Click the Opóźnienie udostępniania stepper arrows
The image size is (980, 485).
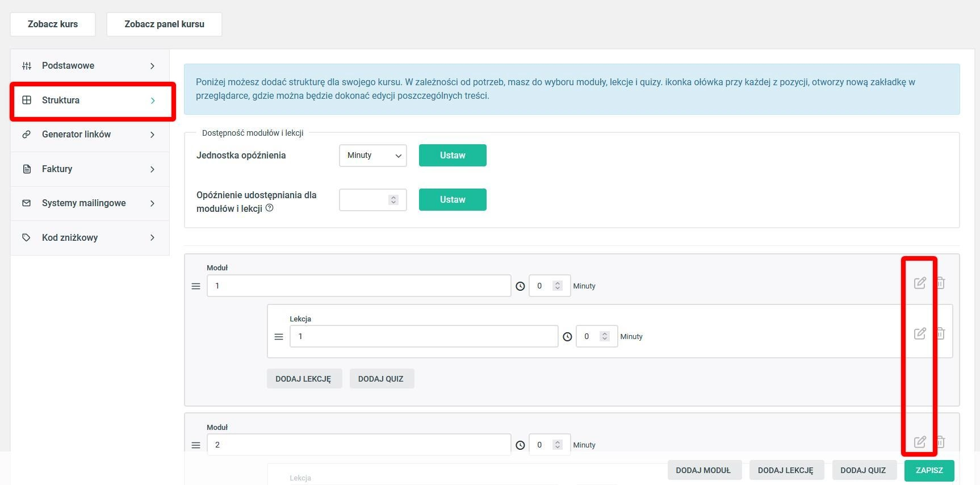(x=393, y=200)
